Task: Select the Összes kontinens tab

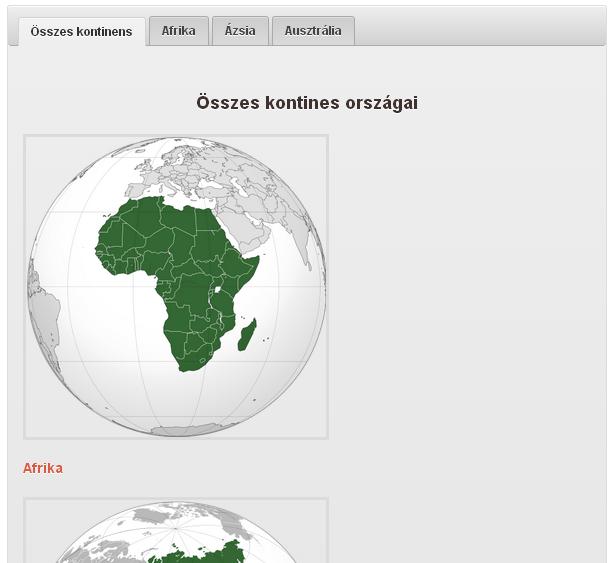Action: pos(82,32)
